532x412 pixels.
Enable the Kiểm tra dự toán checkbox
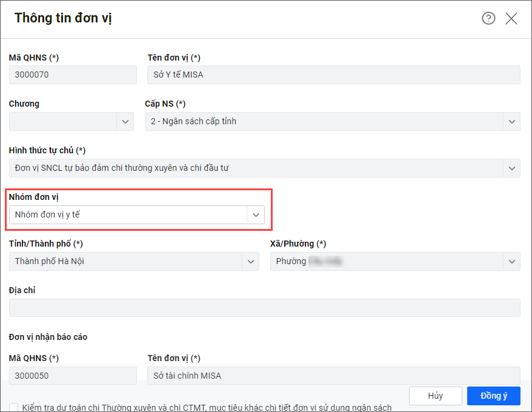click(x=13, y=408)
